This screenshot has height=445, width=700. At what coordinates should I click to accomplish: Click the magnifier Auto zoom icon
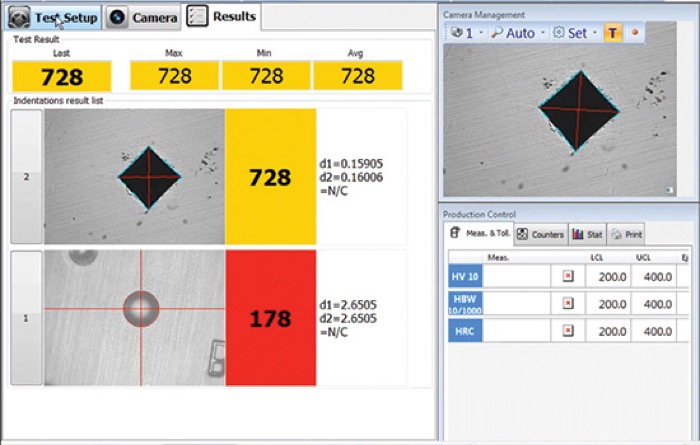[496, 33]
